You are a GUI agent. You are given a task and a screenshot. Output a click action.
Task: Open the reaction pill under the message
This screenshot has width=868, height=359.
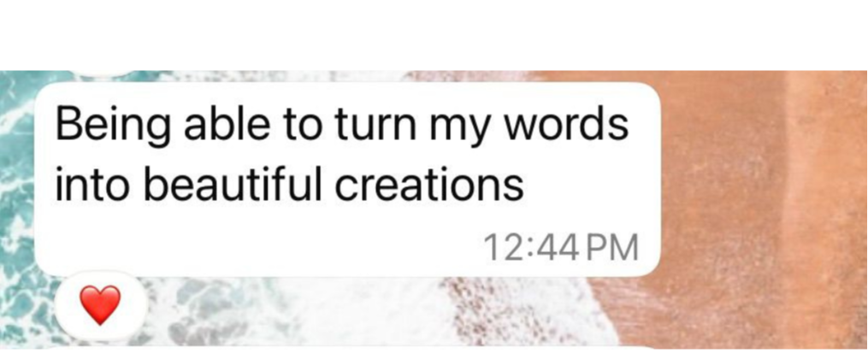click(100, 305)
